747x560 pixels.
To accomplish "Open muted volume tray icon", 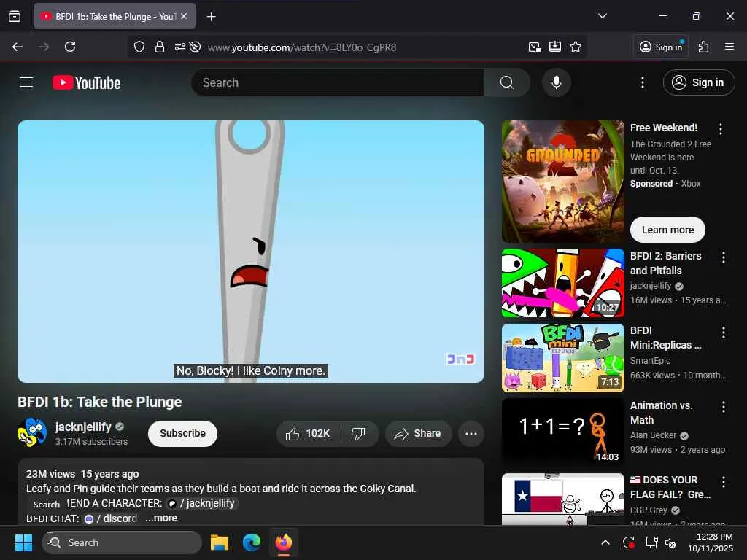I will [671, 542].
